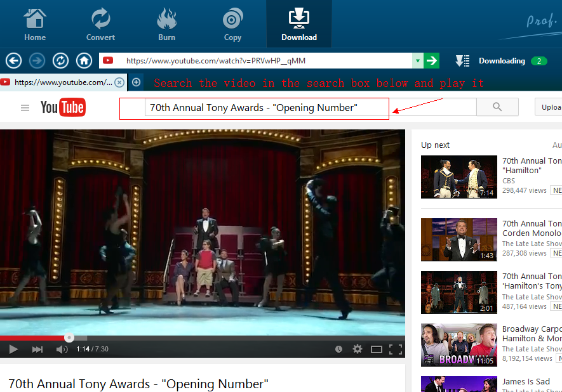Open the James Is Sad title link
The image size is (562, 392).
click(526, 382)
